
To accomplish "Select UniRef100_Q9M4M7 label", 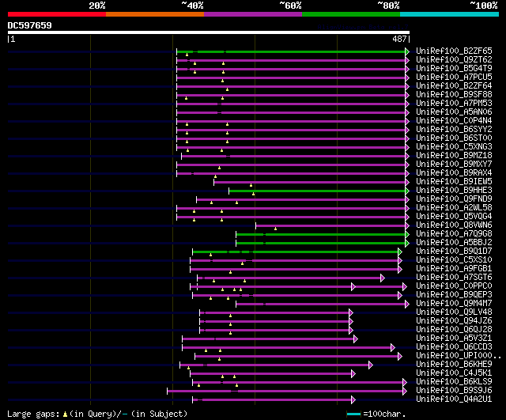I will 454,304.
